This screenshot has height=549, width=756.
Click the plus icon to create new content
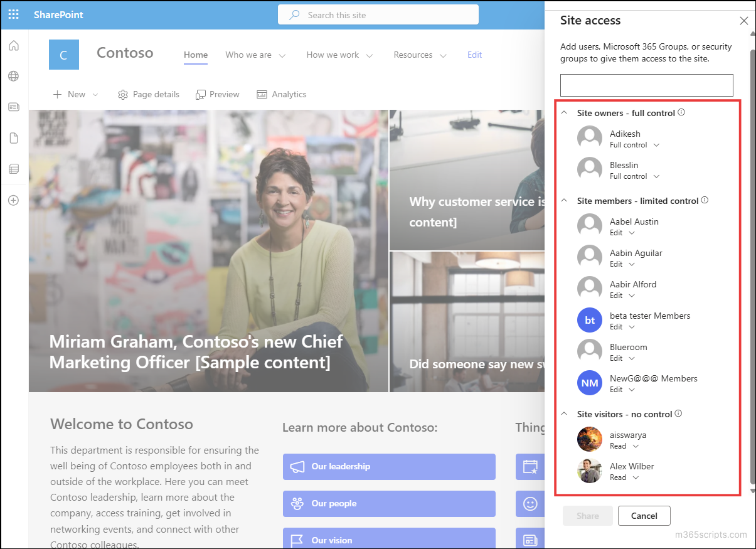point(13,200)
